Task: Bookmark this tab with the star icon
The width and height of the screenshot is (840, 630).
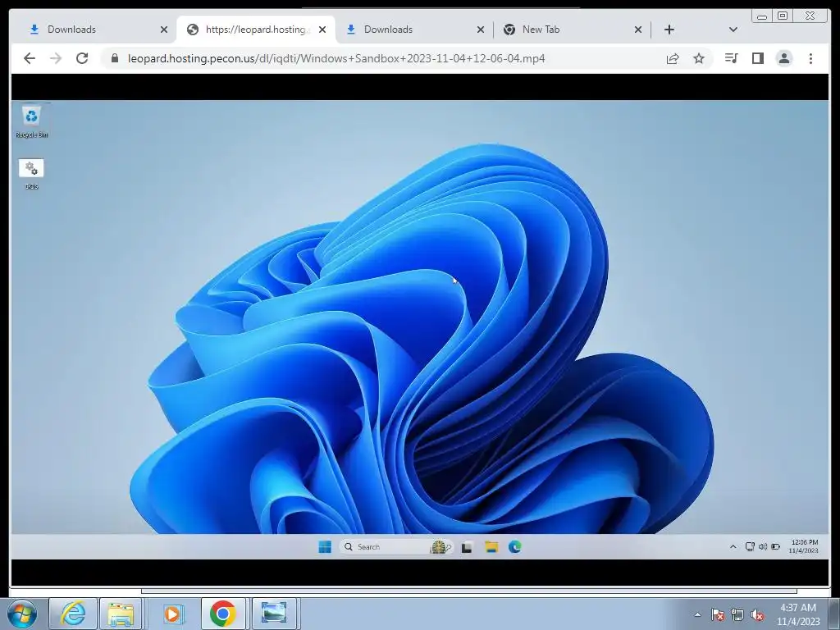Action: pyautogui.click(x=699, y=58)
